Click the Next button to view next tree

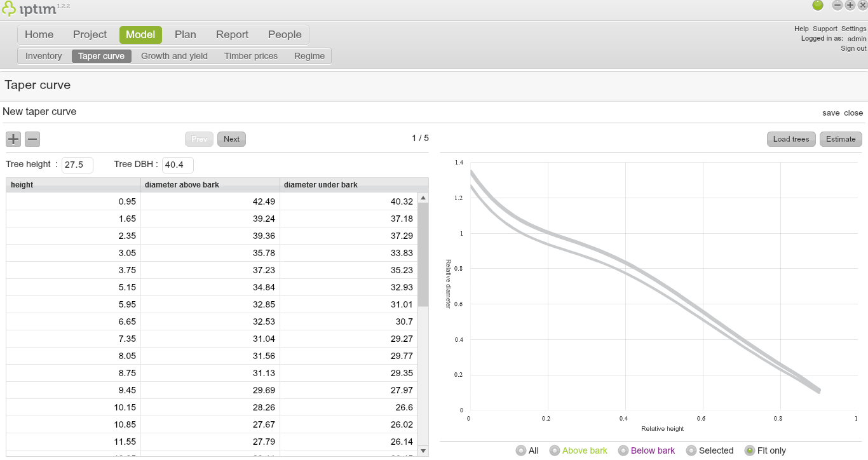click(x=231, y=139)
